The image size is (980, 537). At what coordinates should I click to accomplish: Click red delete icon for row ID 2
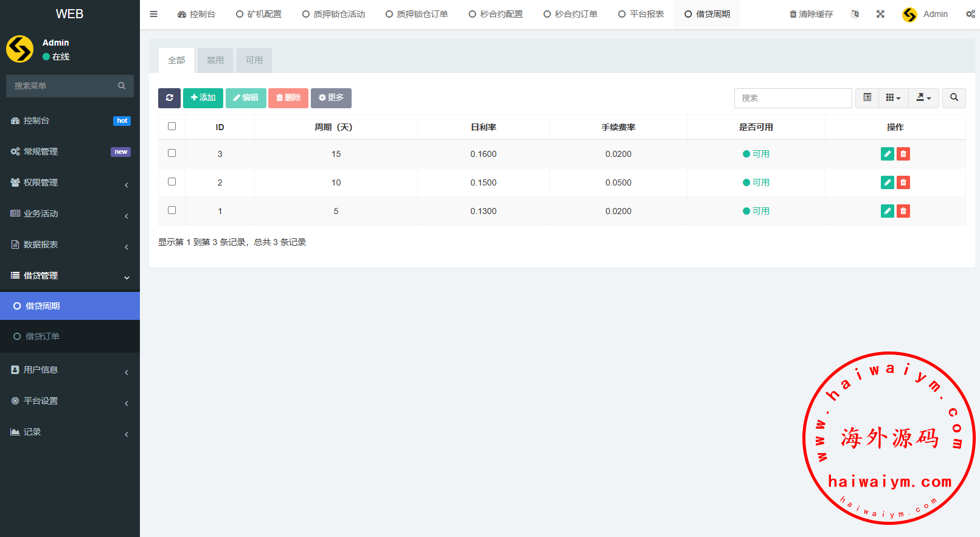click(x=903, y=182)
